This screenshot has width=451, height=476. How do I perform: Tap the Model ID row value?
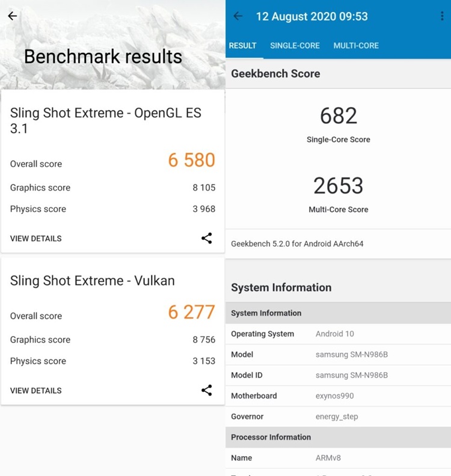(x=352, y=375)
